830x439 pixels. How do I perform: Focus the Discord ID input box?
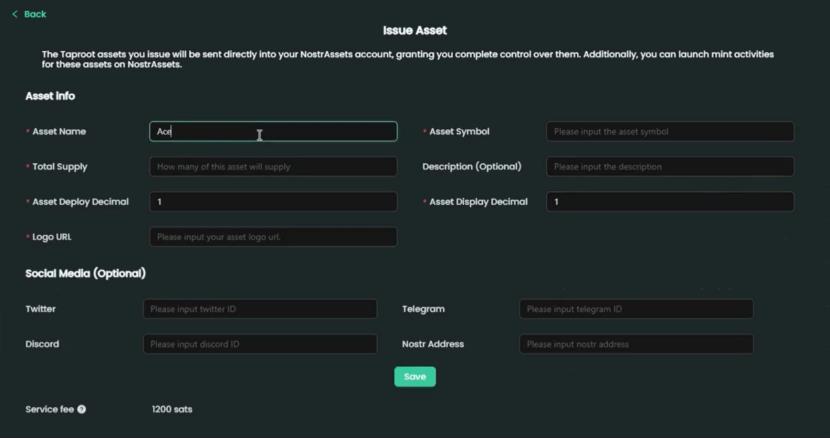point(260,345)
